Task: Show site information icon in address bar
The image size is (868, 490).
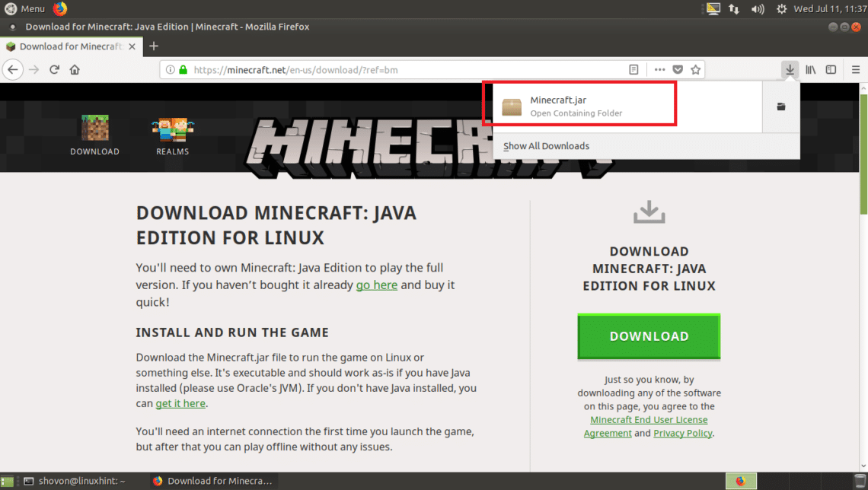Action: (170, 70)
